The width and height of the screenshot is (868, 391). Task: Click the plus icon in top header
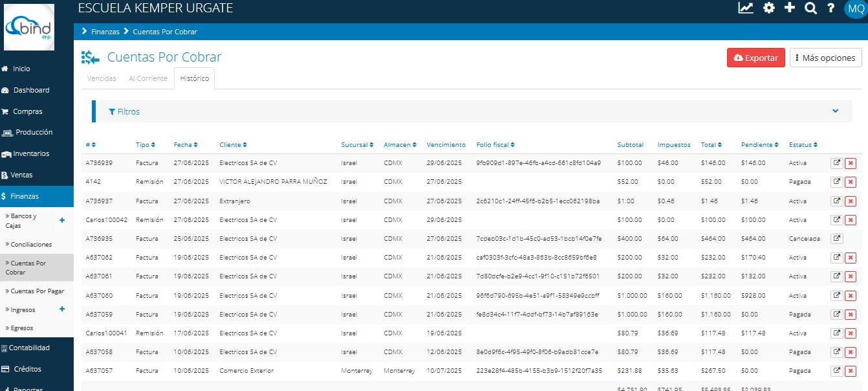coord(790,8)
